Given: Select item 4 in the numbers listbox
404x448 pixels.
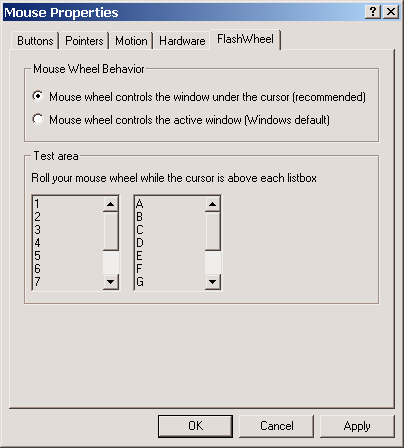Looking at the screenshot, I should [68, 243].
